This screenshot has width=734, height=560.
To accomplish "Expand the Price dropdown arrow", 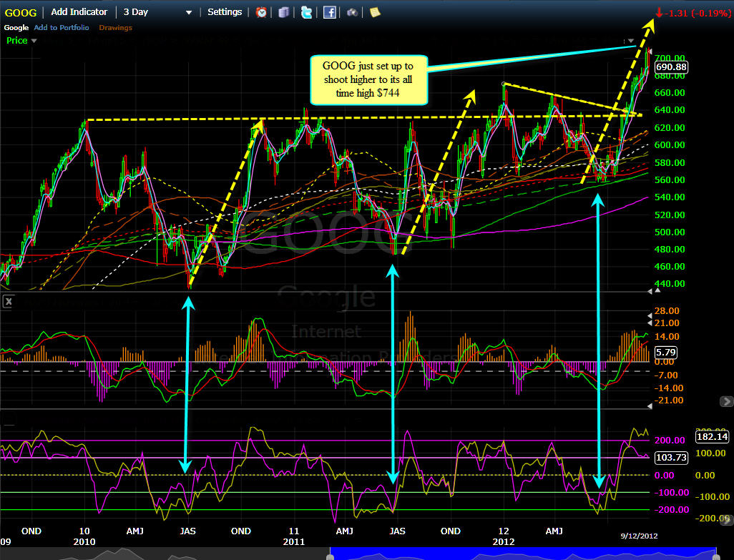I will [x=34, y=41].
